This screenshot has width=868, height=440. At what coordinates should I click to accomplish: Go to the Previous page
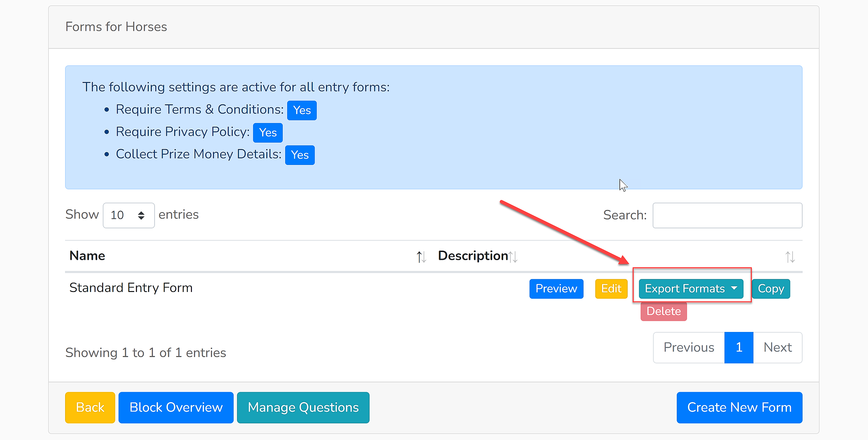click(689, 348)
